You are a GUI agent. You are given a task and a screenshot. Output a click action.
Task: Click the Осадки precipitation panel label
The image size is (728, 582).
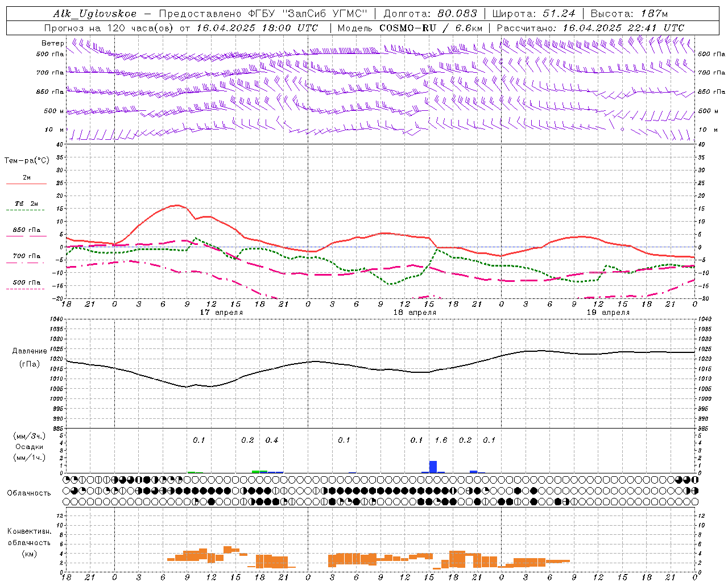click(x=28, y=447)
